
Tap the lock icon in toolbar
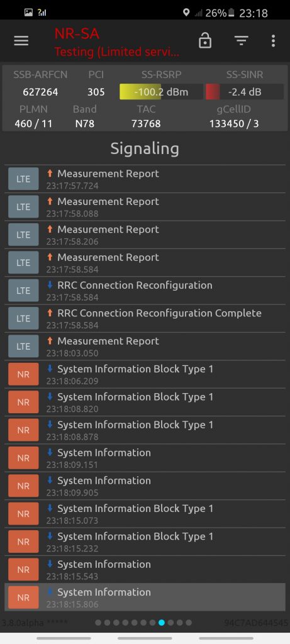(205, 41)
